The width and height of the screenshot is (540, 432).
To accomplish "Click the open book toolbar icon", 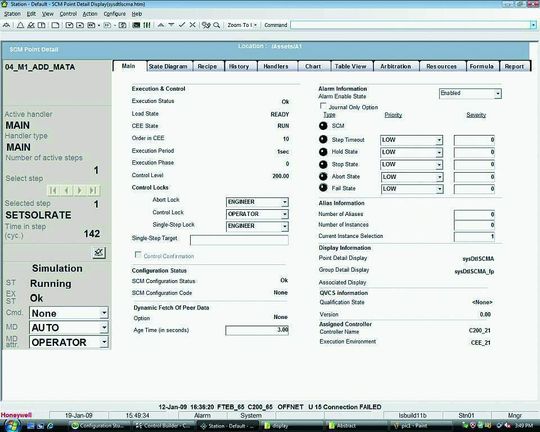I will [41, 25].
